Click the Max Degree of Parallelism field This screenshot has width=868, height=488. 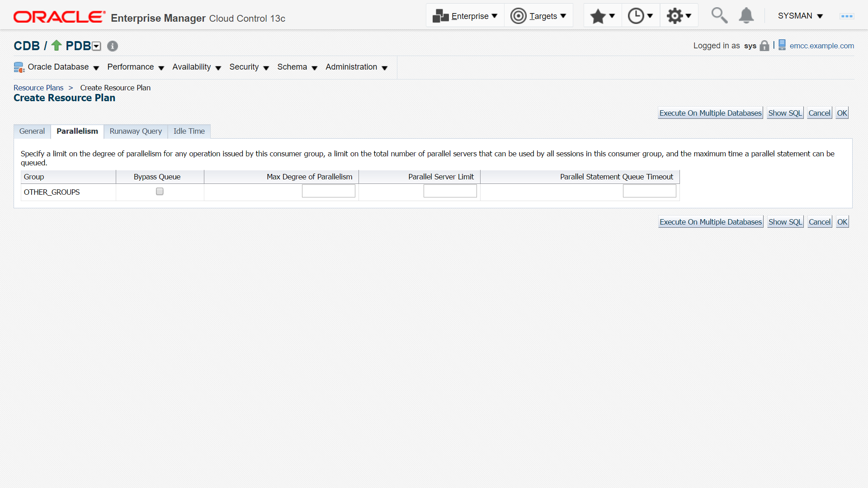point(328,191)
